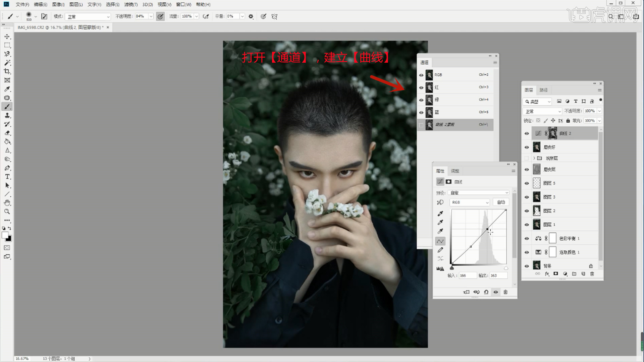This screenshot has width=644, height=362.
Task: Open the 滤镜(T) menu
Action: pyautogui.click(x=131, y=4)
